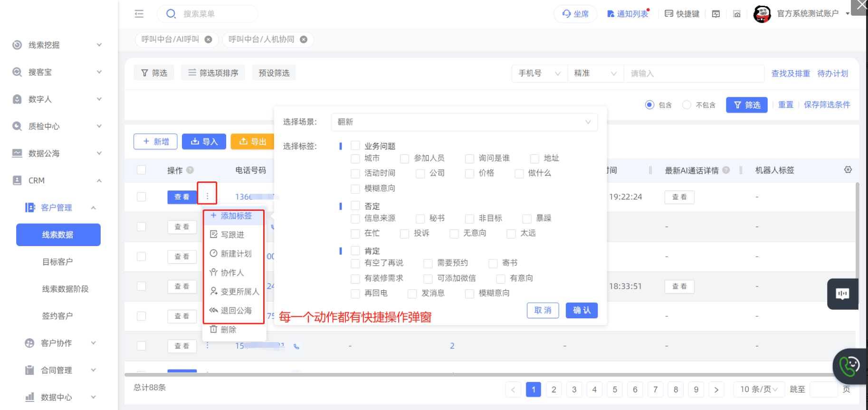Click the table column settings gear icon

pyautogui.click(x=848, y=170)
